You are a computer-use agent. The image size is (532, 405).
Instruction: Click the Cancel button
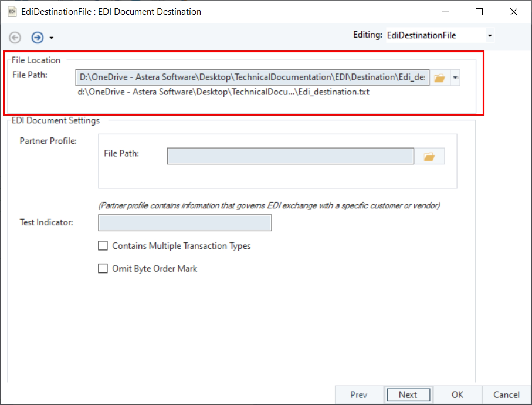tap(506, 395)
